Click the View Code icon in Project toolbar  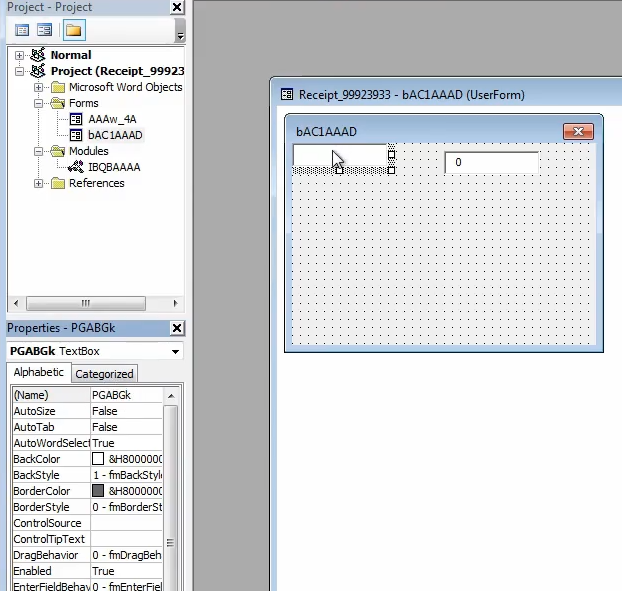(22, 30)
